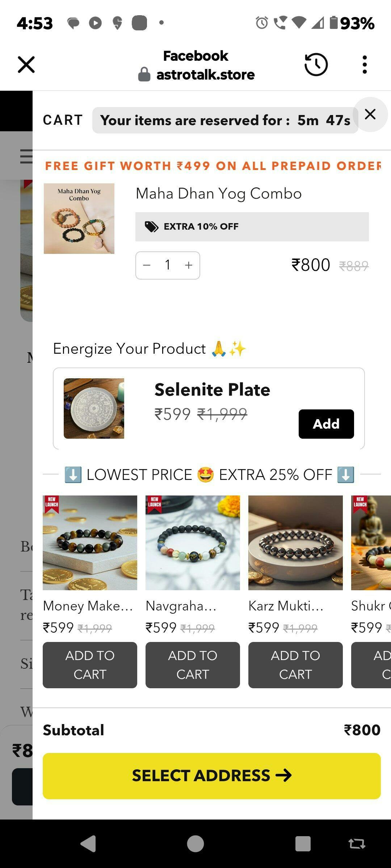
Task: Open the Karz Mukti bracelet image
Action: tap(295, 542)
